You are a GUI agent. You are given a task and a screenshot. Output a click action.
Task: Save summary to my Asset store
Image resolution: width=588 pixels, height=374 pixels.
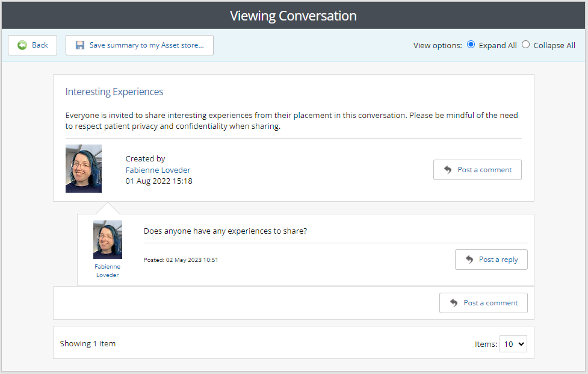140,45
